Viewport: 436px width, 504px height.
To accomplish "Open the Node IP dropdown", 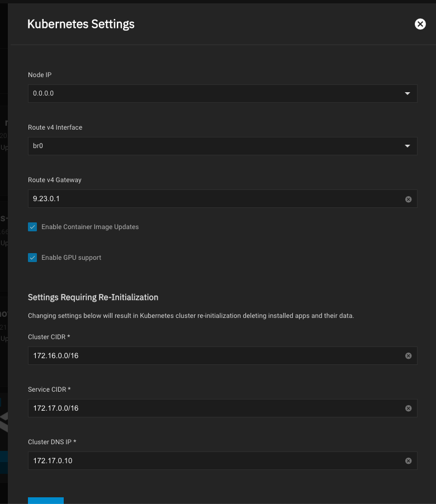I will (222, 93).
